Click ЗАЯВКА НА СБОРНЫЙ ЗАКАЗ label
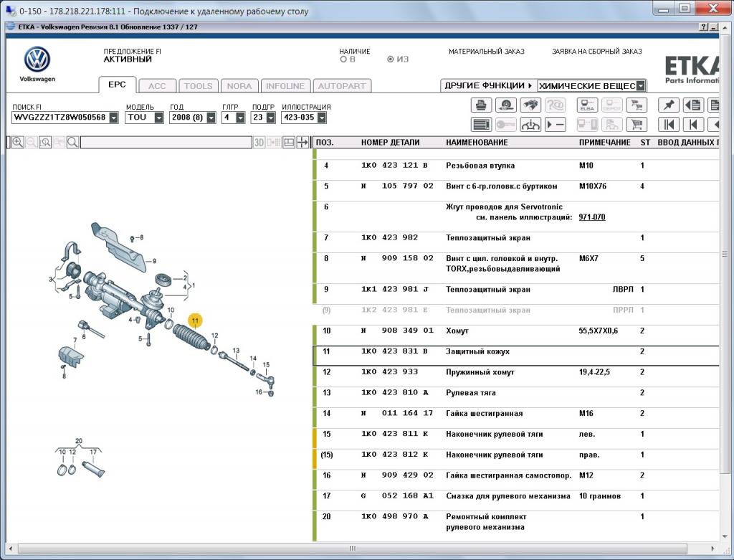 click(597, 52)
